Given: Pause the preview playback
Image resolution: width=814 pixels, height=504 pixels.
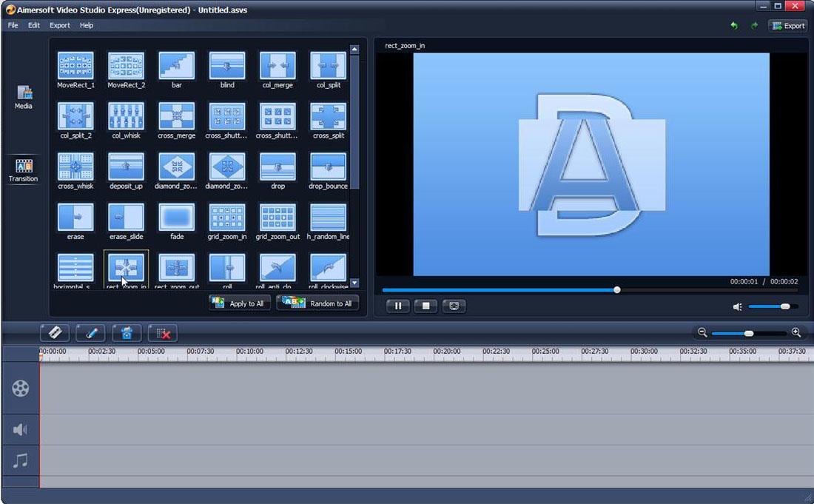Looking at the screenshot, I should [x=397, y=306].
